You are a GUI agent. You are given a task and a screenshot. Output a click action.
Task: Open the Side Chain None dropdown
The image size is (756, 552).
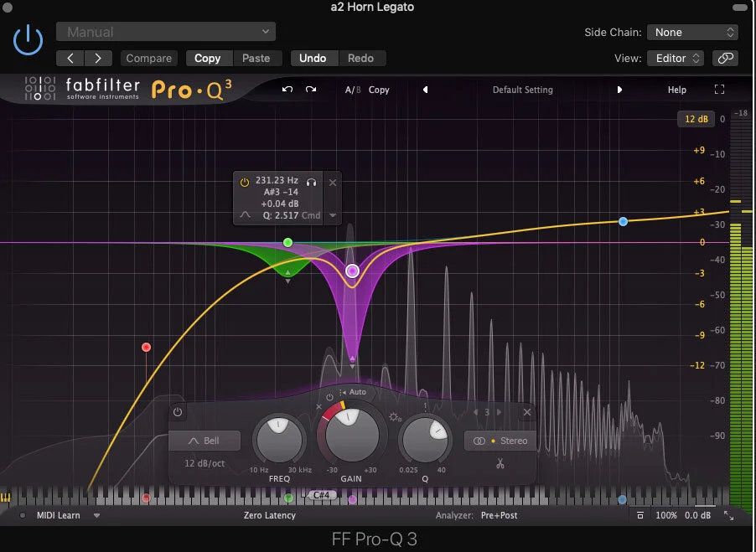(692, 33)
